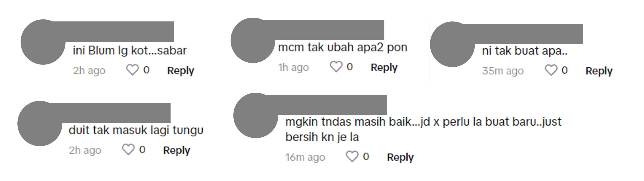Image resolution: width=644 pixels, height=181 pixels.
Task: Like the "duit tak masuk lagi tungu" comment
Action: 128,150
